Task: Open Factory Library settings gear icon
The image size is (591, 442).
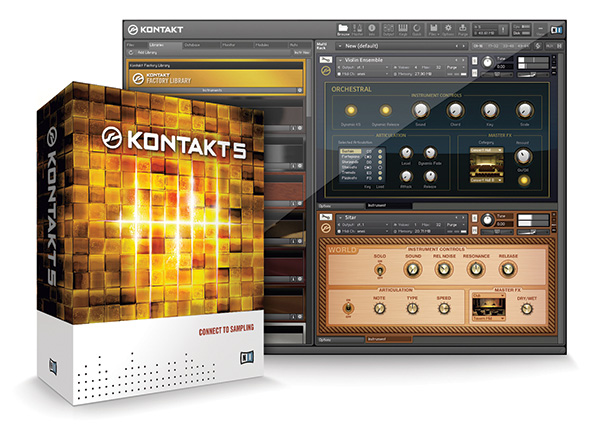Action: pos(300,90)
